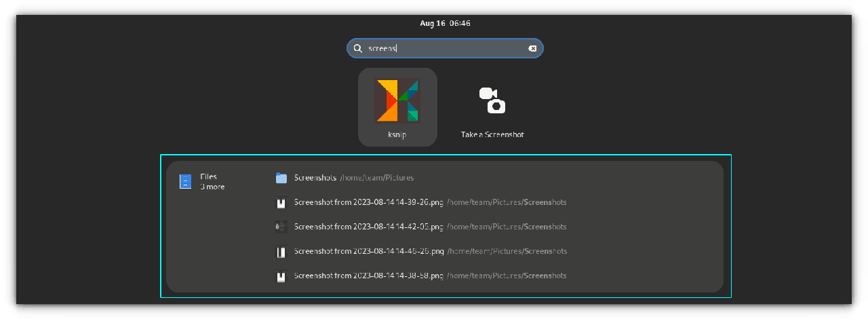This screenshot has width=868, height=321.
Task: Open thumbnail of Screenshot 14-42-05.png
Action: [x=281, y=227]
